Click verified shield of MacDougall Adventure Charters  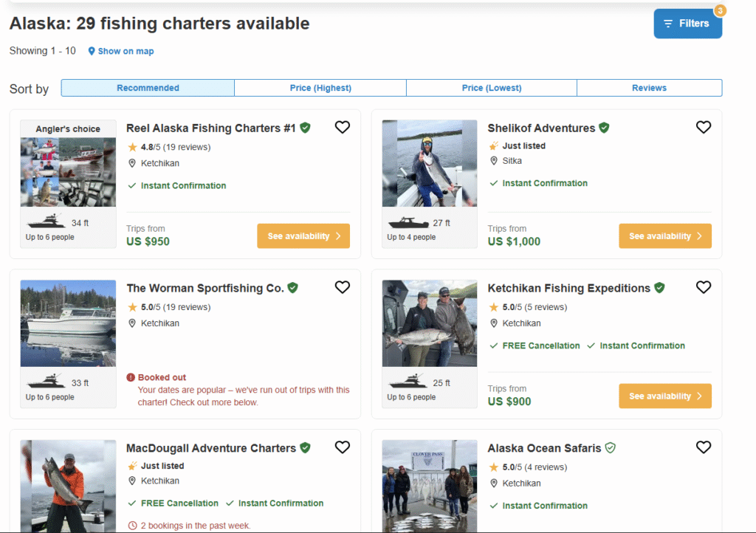[x=305, y=447]
